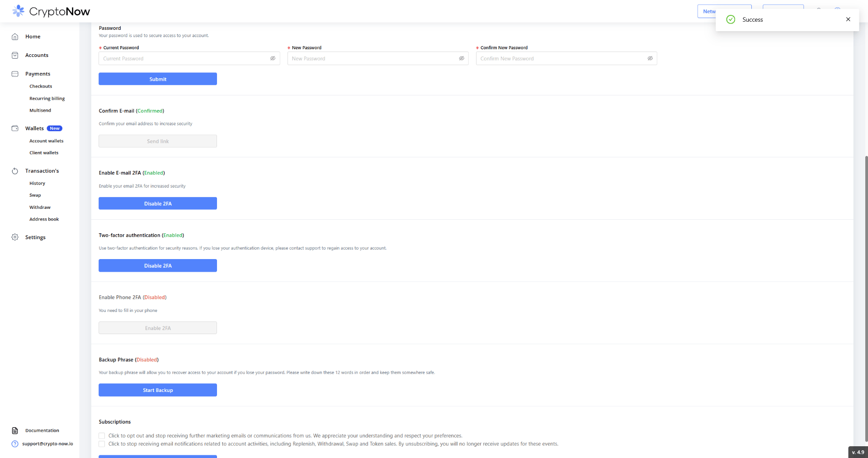Viewport: 868px width, 458px height.
Task: Click the Documentation file icon
Action: [x=15, y=430]
